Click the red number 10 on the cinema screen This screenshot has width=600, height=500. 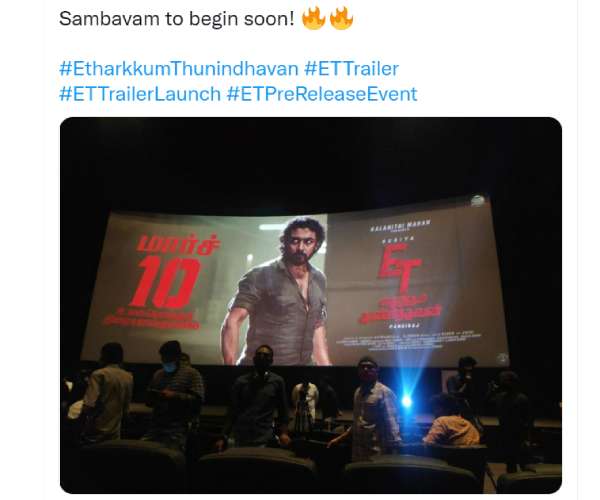(x=165, y=281)
